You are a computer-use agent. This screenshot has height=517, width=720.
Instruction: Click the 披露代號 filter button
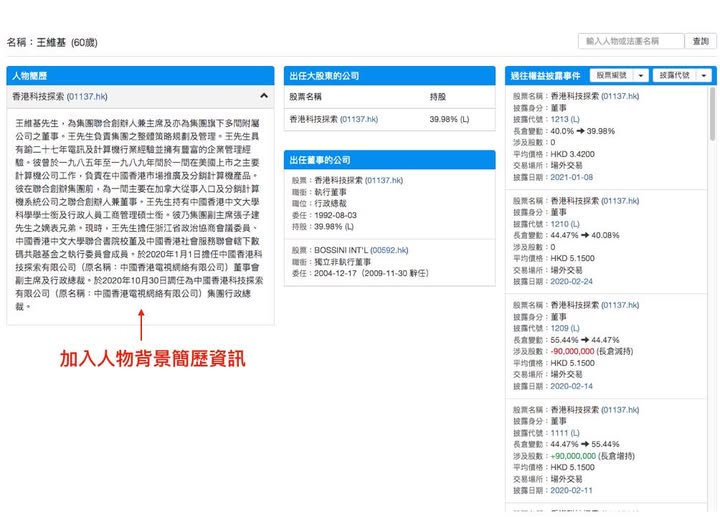pos(675,75)
